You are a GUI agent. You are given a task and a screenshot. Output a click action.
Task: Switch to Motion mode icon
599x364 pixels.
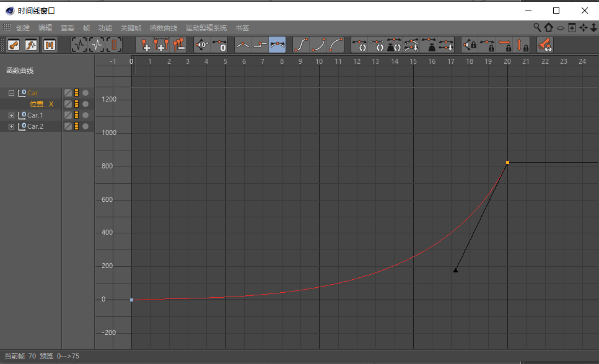point(49,45)
